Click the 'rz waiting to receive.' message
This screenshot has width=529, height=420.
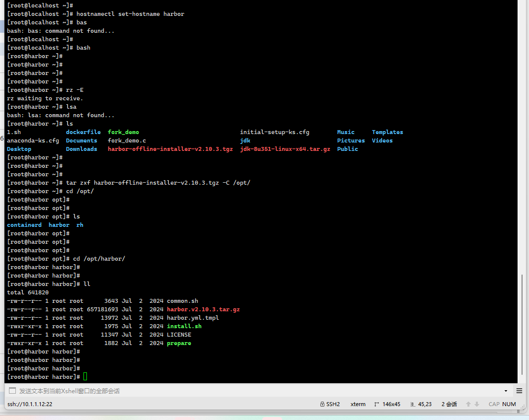(45, 98)
